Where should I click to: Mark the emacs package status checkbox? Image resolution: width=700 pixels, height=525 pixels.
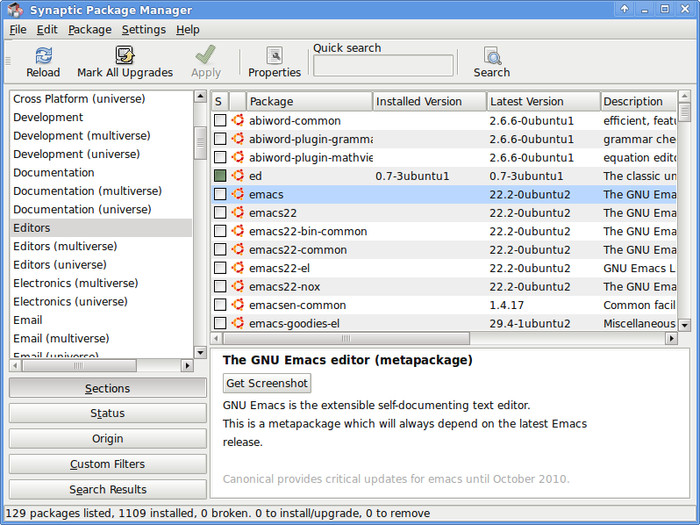(x=220, y=194)
